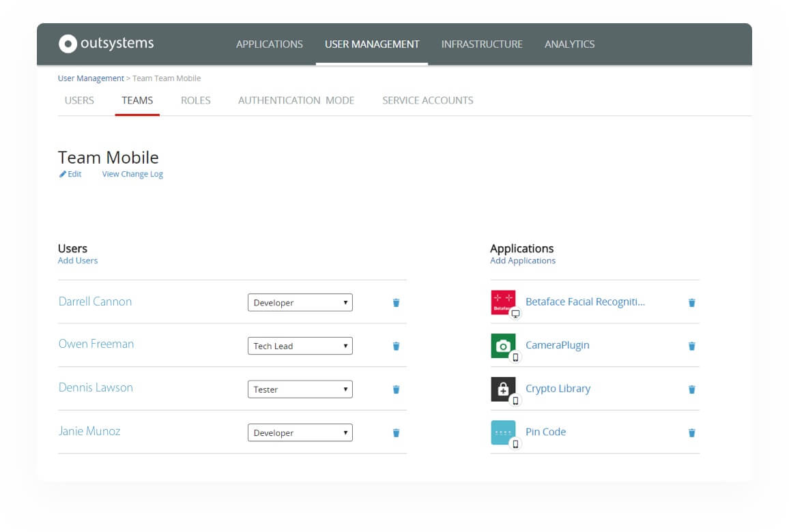Remove Owen Freeman with the trash icon
Image resolution: width=789 pixels, height=532 pixels.
click(x=396, y=346)
